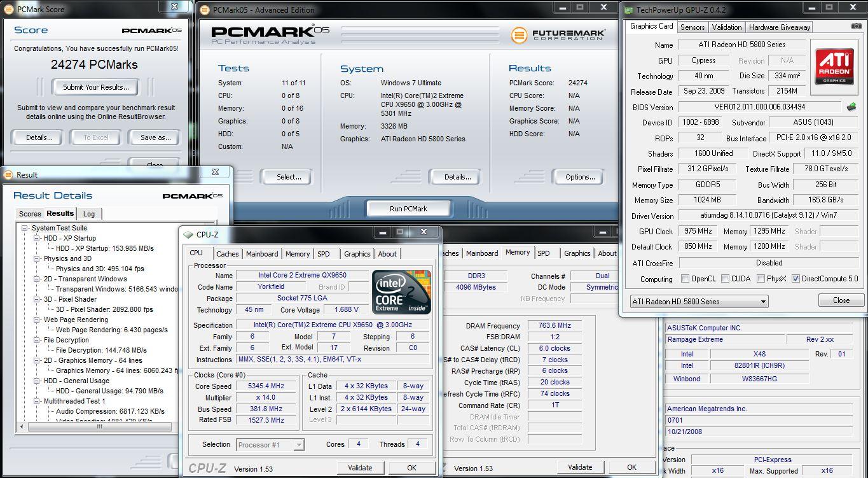Collapse the Multithreaded Test 1 node
The image size is (868, 478).
coord(37,401)
